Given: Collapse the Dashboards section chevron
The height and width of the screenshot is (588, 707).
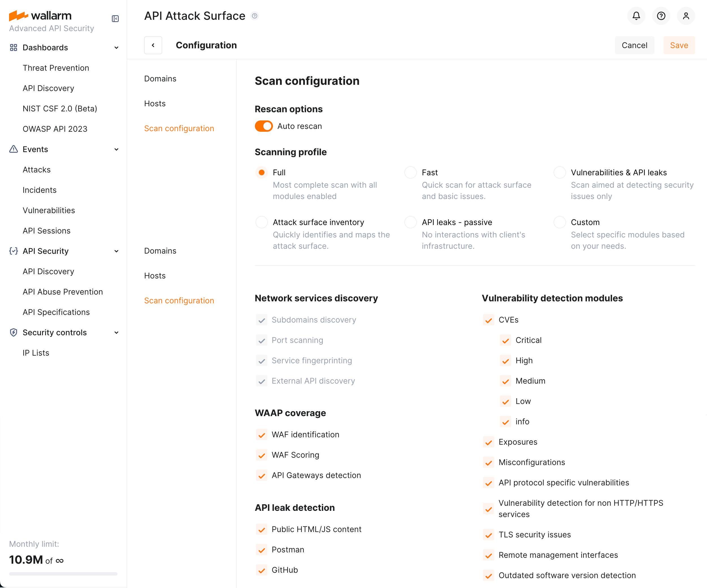Looking at the screenshot, I should [116, 47].
